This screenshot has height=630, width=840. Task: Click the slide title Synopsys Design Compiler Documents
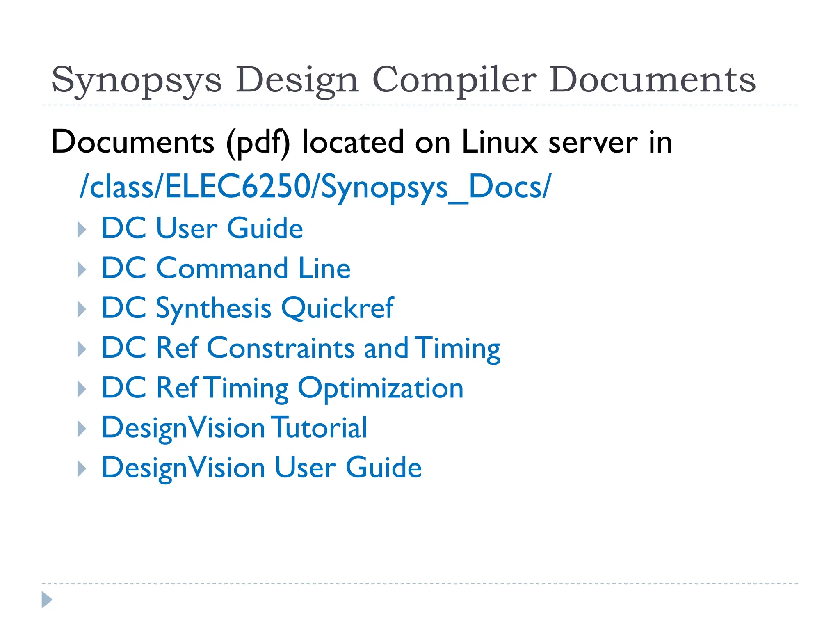point(403,80)
